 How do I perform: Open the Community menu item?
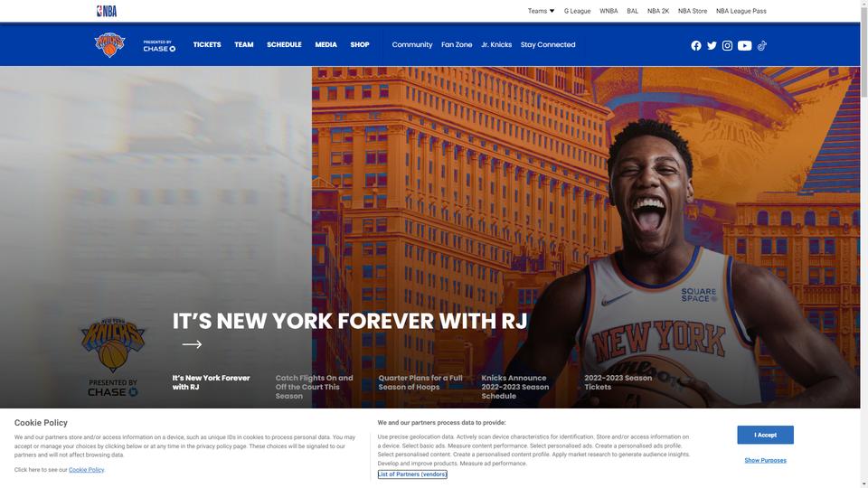[x=412, y=45]
